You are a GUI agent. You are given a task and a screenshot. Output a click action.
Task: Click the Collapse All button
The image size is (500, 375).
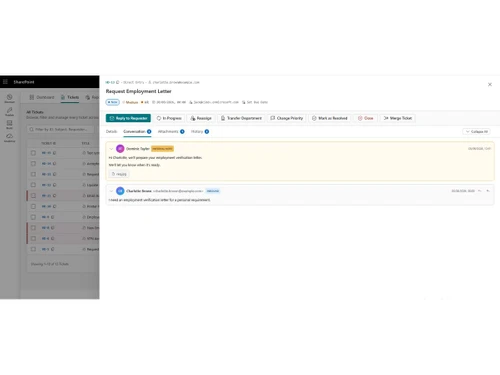coord(476,132)
